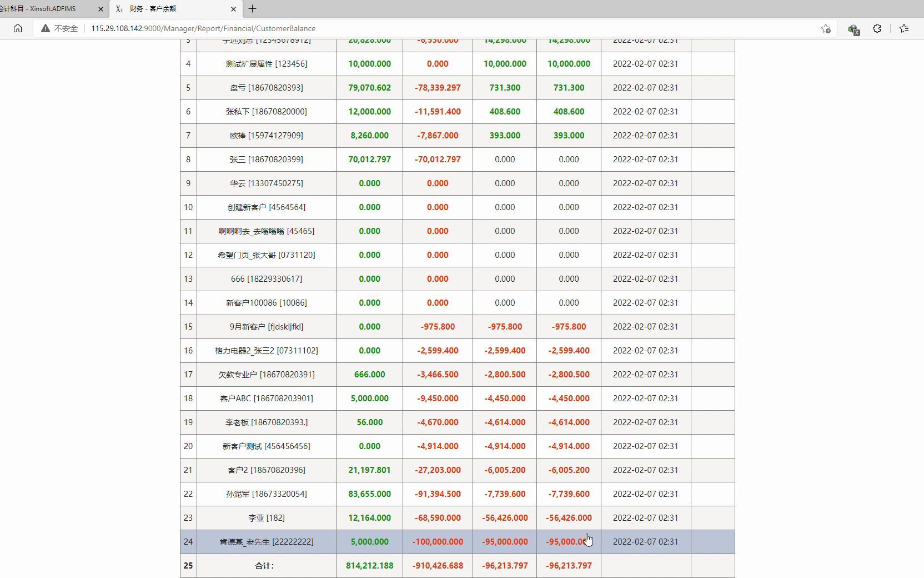The height and width of the screenshot is (578, 924).
Task: Click customer 孙泥军 [18673320054]
Action: tap(267, 494)
